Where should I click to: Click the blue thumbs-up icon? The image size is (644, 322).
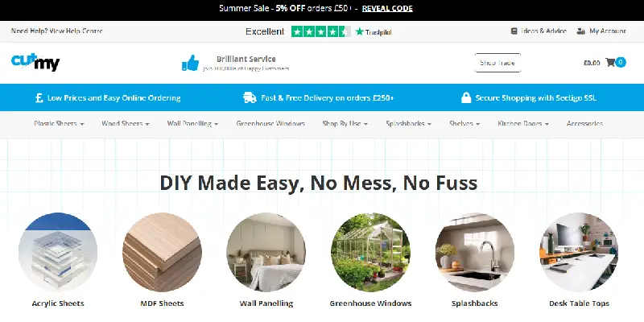click(190, 63)
